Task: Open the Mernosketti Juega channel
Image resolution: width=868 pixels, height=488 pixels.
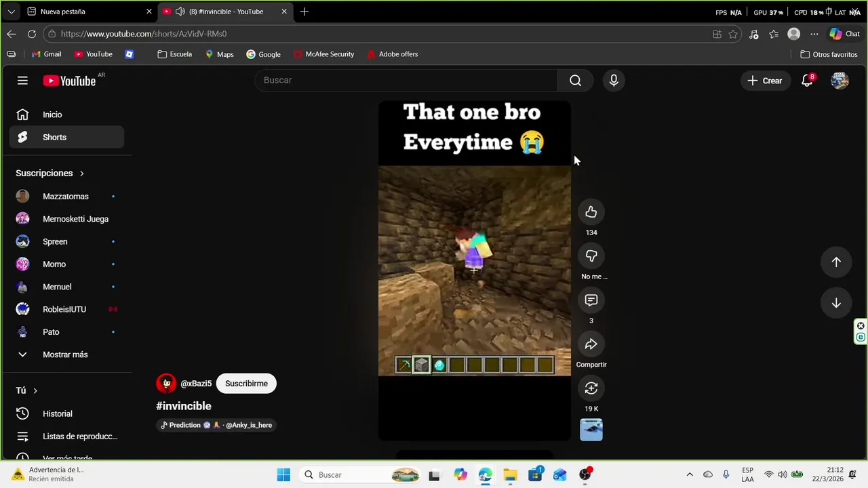Action: pos(66,219)
